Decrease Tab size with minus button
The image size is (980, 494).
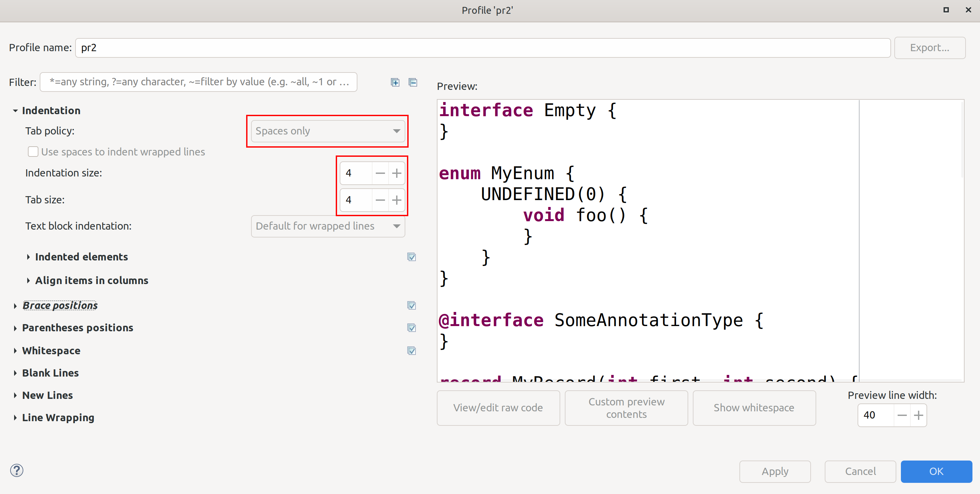click(x=380, y=200)
